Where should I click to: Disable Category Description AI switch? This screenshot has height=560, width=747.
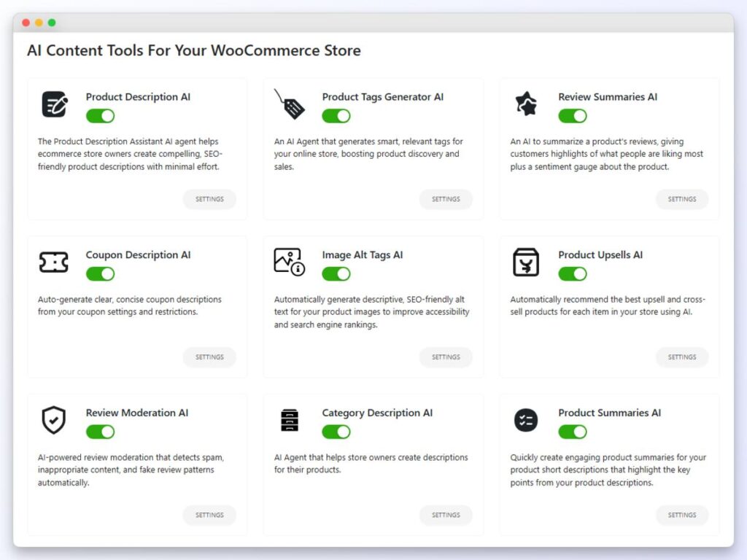(x=336, y=432)
